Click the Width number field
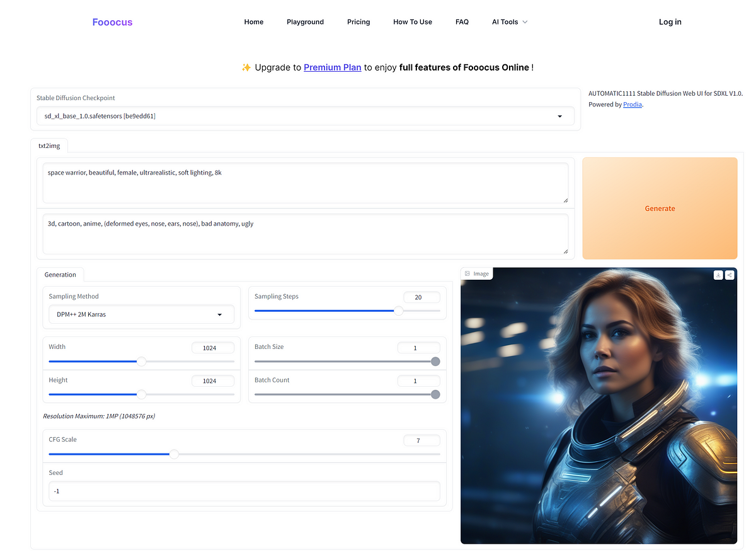This screenshot has width=756, height=555. point(213,348)
